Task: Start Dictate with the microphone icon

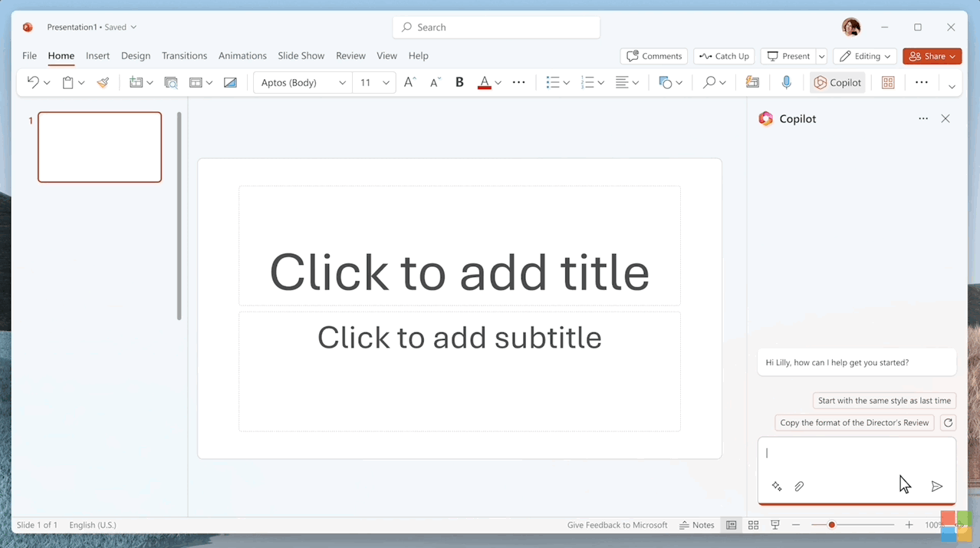Action: tap(786, 83)
